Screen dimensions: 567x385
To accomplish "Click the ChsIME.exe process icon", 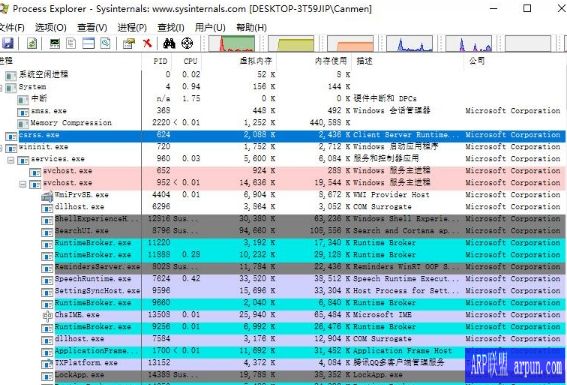I will point(47,316).
